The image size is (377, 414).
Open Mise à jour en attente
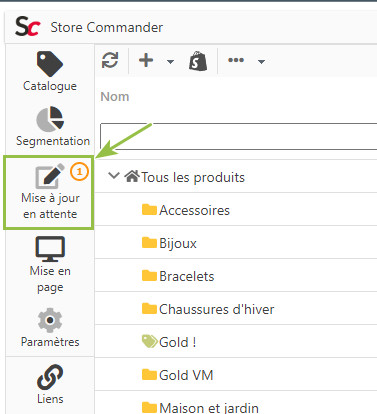50,192
